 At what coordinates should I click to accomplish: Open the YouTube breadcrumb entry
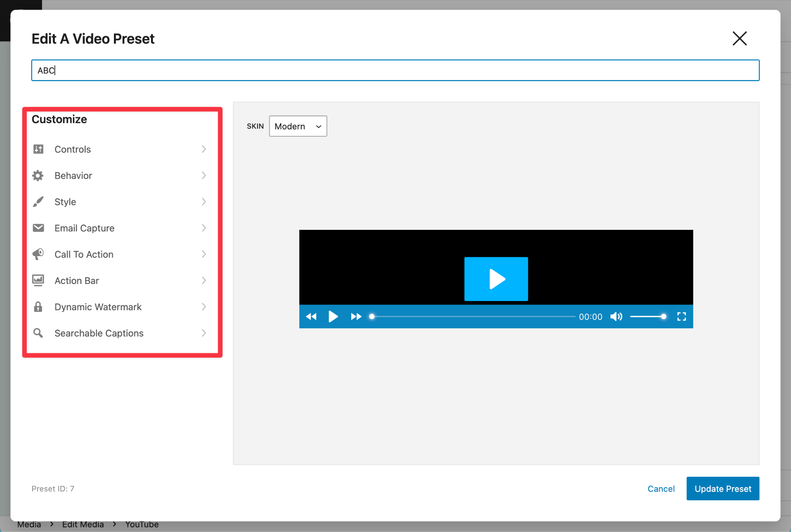coord(141,524)
